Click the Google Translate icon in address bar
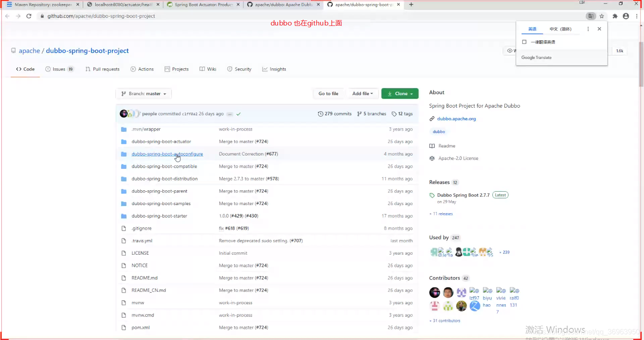The width and height of the screenshot is (644, 340). tap(591, 16)
